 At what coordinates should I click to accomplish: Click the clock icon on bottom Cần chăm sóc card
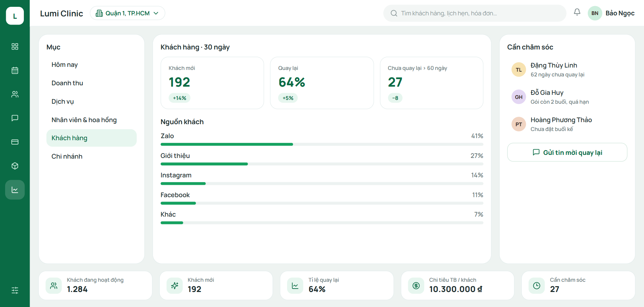pyautogui.click(x=537, y=286)
